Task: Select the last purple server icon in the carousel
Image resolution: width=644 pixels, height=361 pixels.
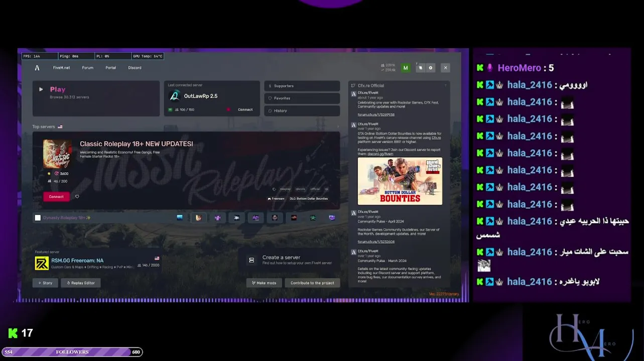Action: (332, 218)
